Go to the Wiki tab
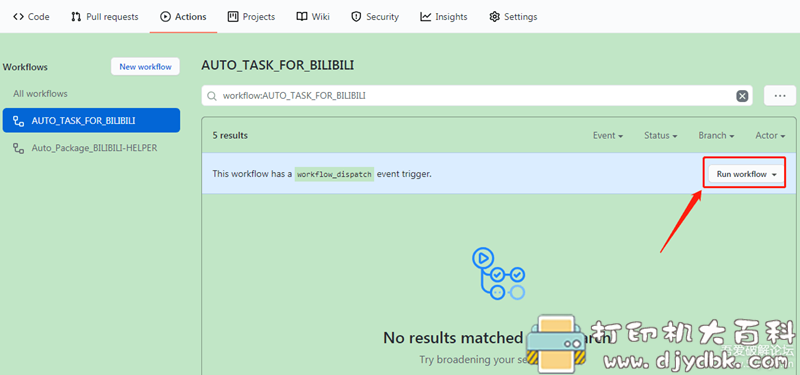Image resolution: width=800 pixels, height=375 pixels. [313, 17]
